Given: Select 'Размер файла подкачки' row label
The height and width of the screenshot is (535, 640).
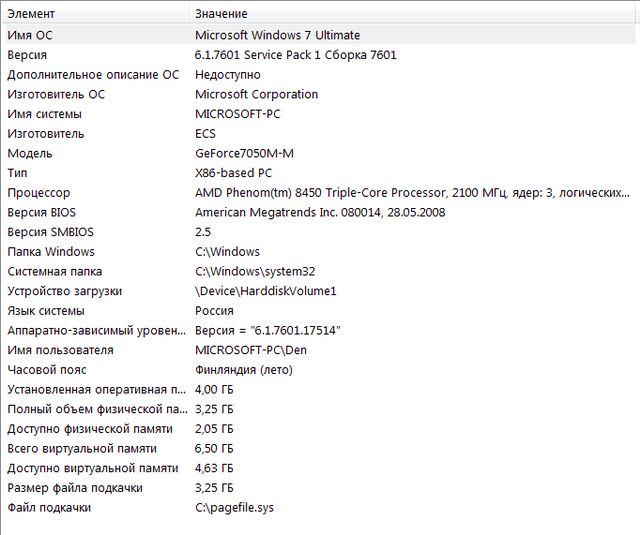Looking at the screenshot, I should [x=75, y=488].
